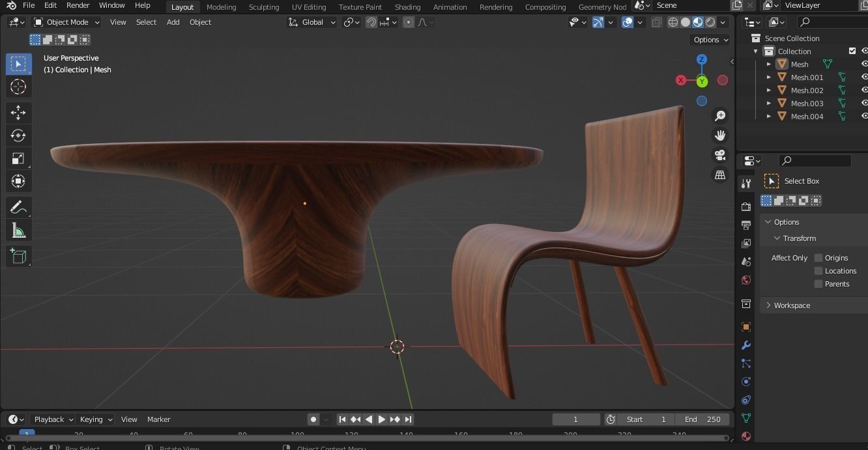Image resolution: width=868 pixels, height=450 pixels.
Task: Enable Affect Only Locations checkbox
Action: [818, 271]
